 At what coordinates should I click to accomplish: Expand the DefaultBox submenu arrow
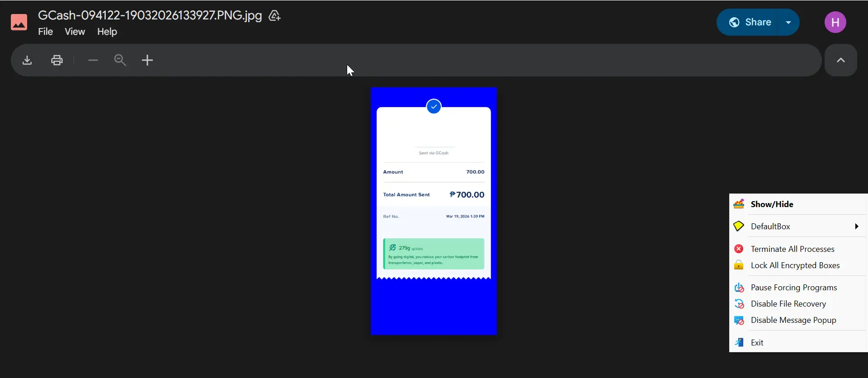coord(856,227)
